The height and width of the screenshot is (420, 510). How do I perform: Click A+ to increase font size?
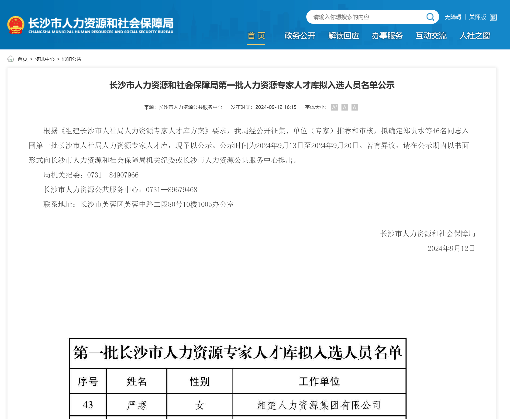click(x=335, y=108)
